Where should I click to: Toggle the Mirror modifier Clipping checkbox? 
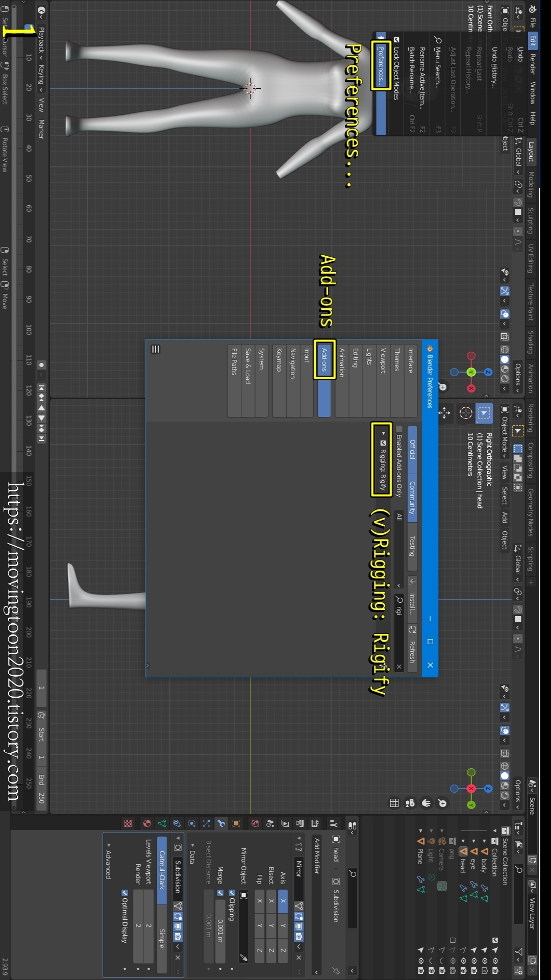pyautogui.click(x=232, y=893)
